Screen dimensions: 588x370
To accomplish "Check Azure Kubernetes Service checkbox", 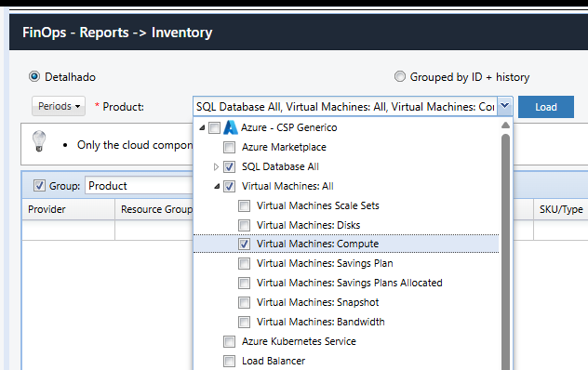I will coord(229,341).
